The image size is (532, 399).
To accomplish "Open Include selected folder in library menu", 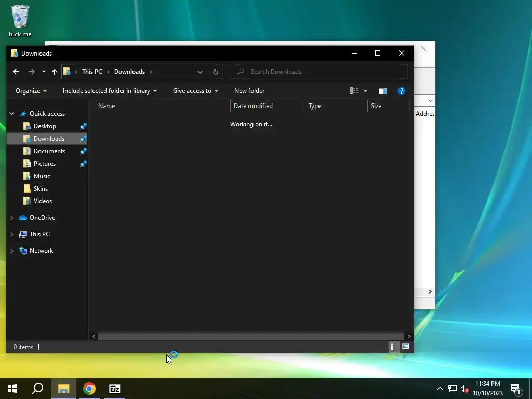I will point(110,91).
